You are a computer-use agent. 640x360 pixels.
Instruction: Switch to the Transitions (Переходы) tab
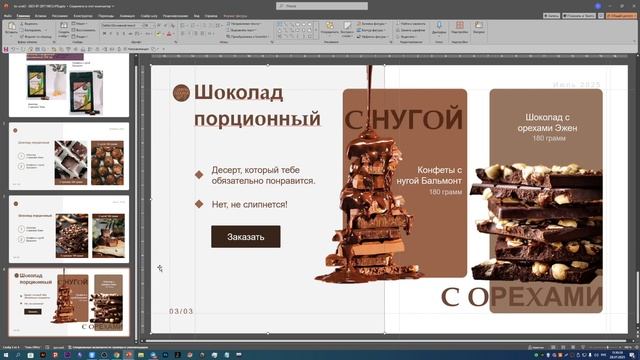(106, 16)
